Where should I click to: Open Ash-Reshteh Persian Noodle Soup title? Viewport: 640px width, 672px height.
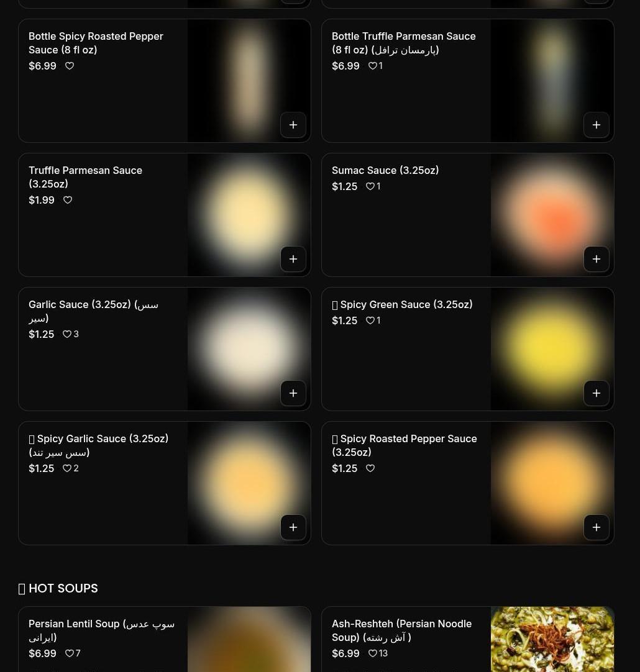click(x=401, y=630)
